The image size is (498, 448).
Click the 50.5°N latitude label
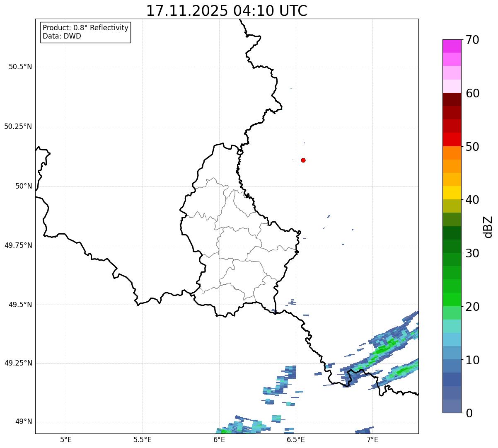pyautogui.click(x=20, y=67)
